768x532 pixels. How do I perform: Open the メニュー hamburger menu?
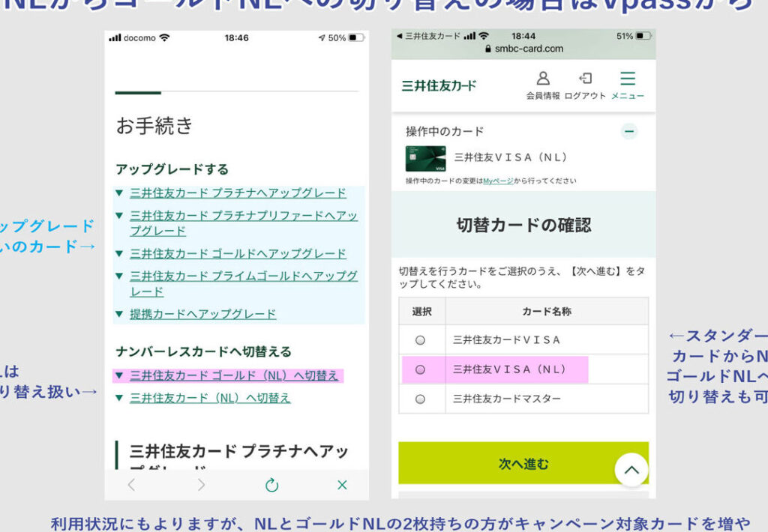[628, 79]
